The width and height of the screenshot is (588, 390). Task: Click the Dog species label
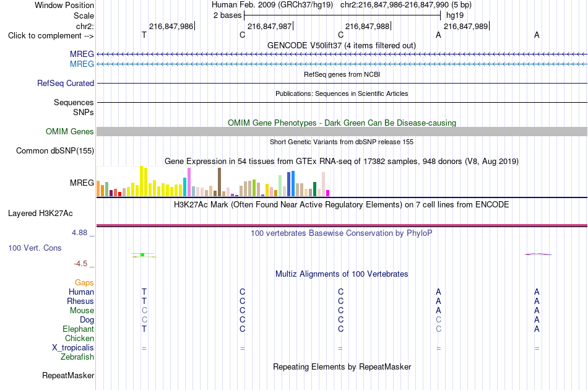(x=87, y=319)
